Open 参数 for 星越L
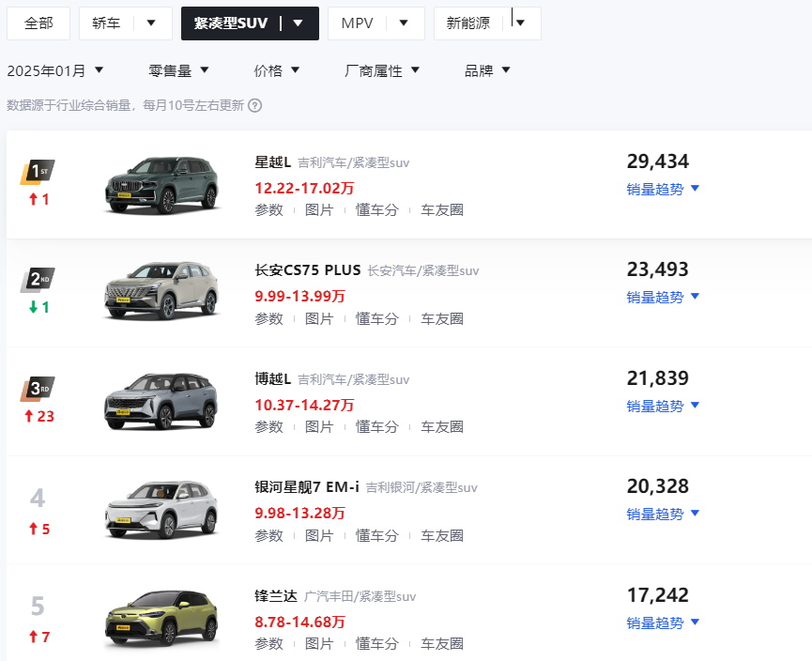Viewport: 812px width, 661px height. click(268, 209)
